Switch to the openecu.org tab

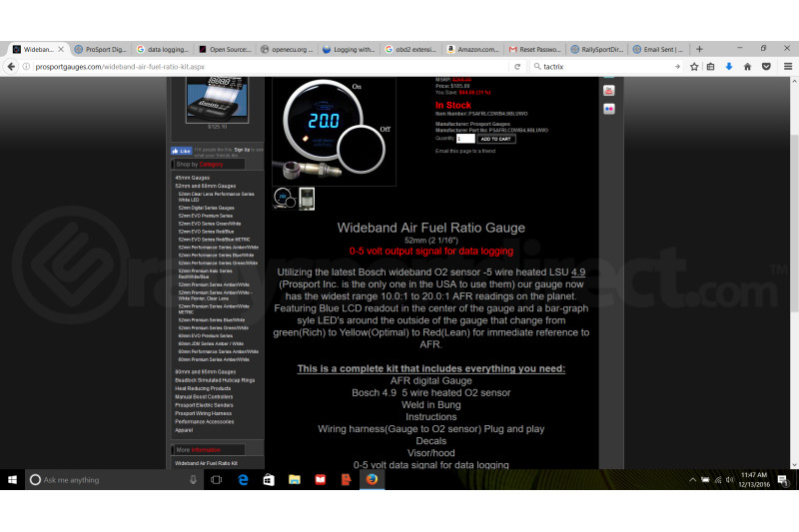[287, 49]
